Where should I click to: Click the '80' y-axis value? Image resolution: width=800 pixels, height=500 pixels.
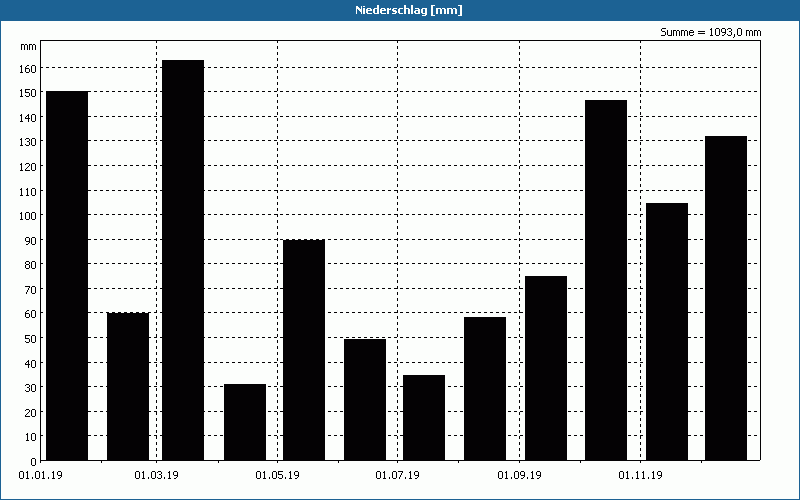(31, 265)
